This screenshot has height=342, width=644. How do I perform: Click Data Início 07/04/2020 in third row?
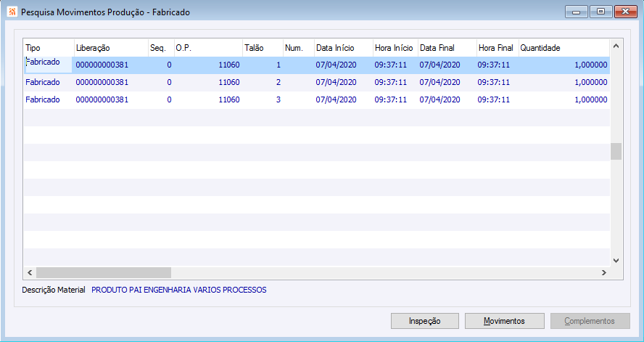point(336,99)
